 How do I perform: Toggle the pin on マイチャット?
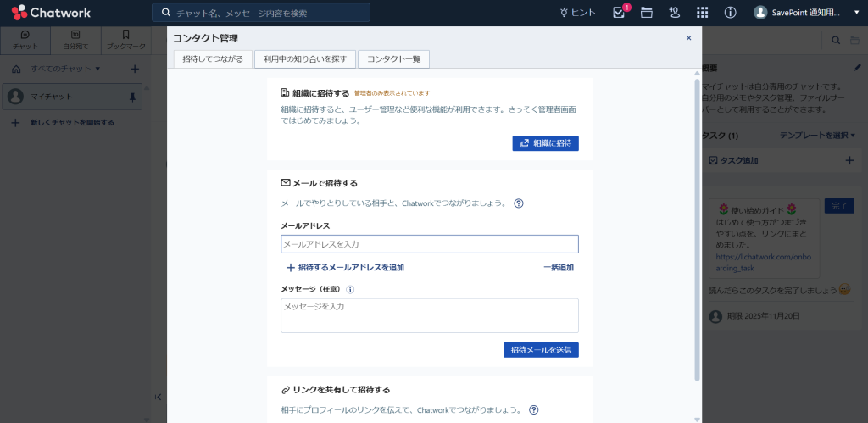tap(131, 97)
